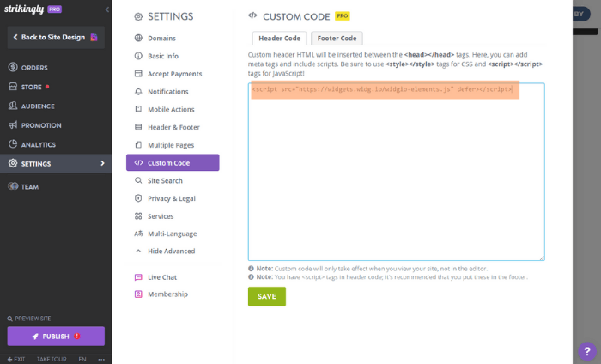
Task: Open the purple help question mark
Action: pos(586,351)
